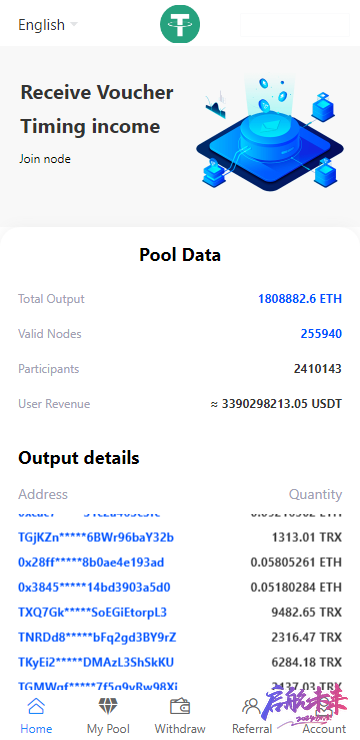The width and height of the screenshot is (360, 740).
Task: Open the English language dropdown
Action: point(48,25)
